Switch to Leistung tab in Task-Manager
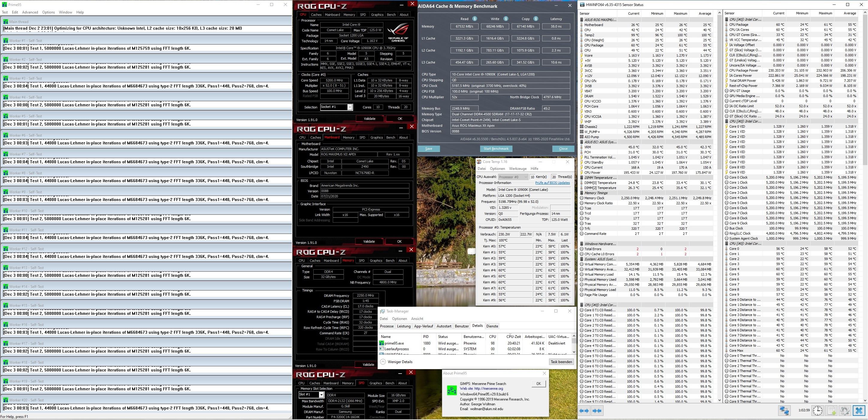The height and width of the screenshot is (420, 868). click(403, 326)
